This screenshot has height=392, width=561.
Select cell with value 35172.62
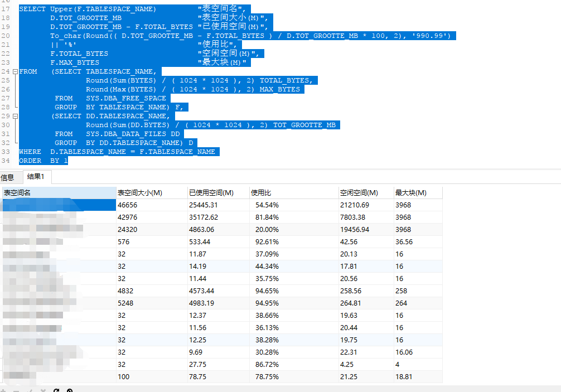tap(218, 217)
